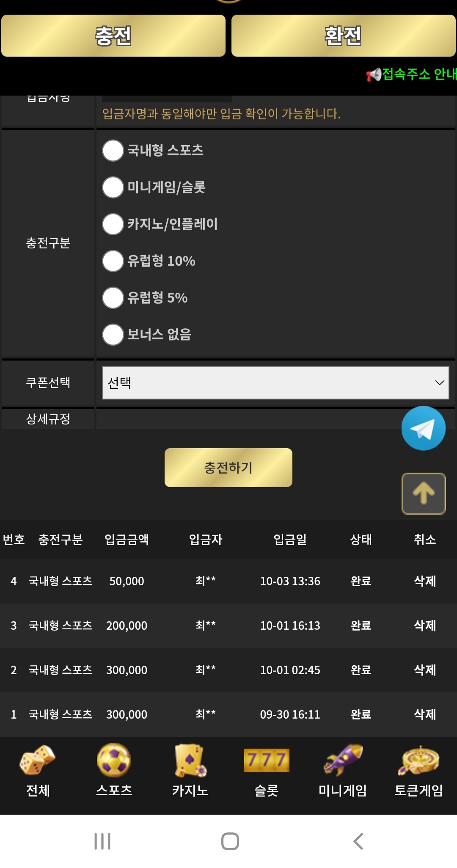This screenshot has height=868, width=457.
Task: Delete the 50,000 deposit record
Action: pyautogui.click(x=424, y=581)
